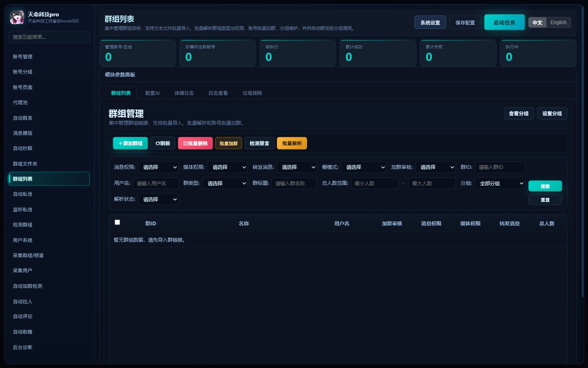The image size is (588, 368).
Task: Open 代理池 in sidebar
Action: [49, 103]
